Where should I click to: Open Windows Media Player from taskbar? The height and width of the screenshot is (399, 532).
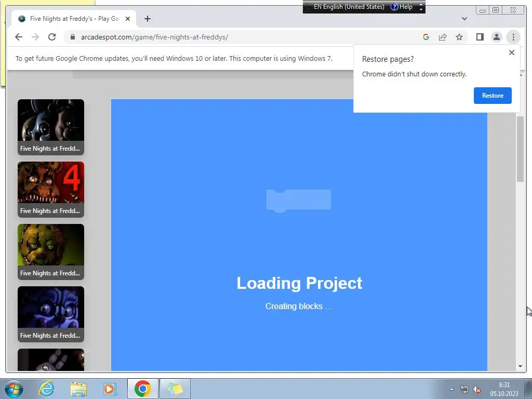tap(110, 389)
